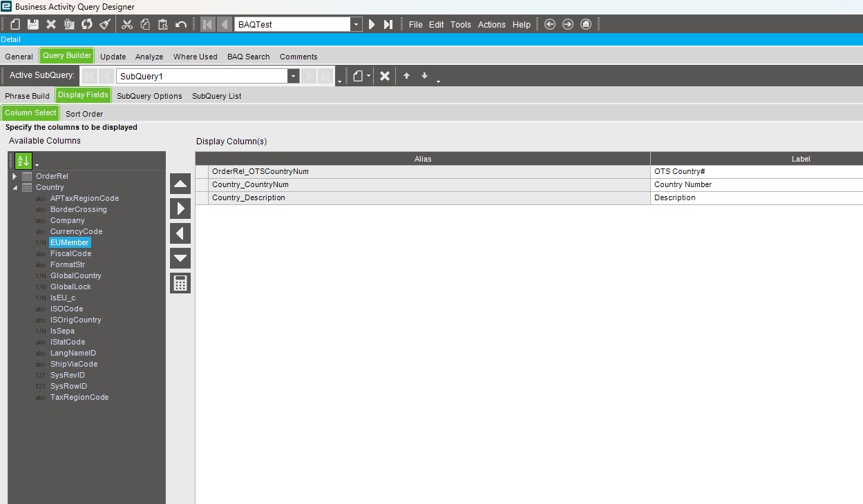The width and height of the screenshot is (863, 504).
Task: Collapse the Country table node
Action: pyautogui.click(x=15, y=187)
